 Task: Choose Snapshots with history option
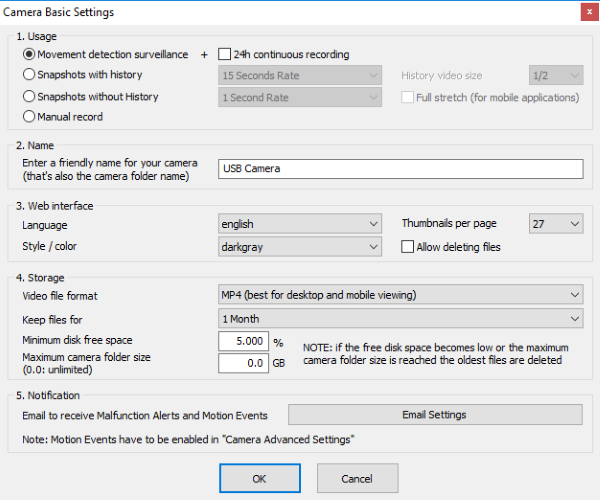point(28,75)
